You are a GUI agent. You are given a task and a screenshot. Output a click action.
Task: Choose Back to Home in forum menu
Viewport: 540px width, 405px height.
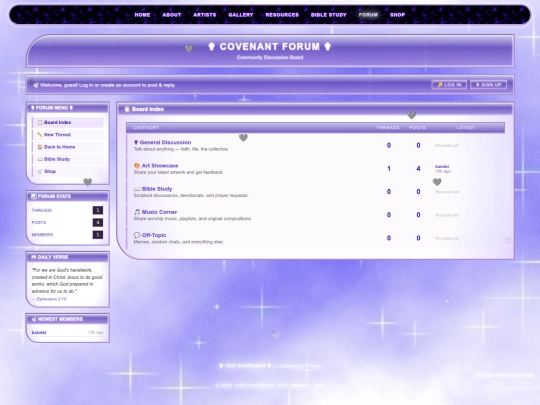(68, 147)
